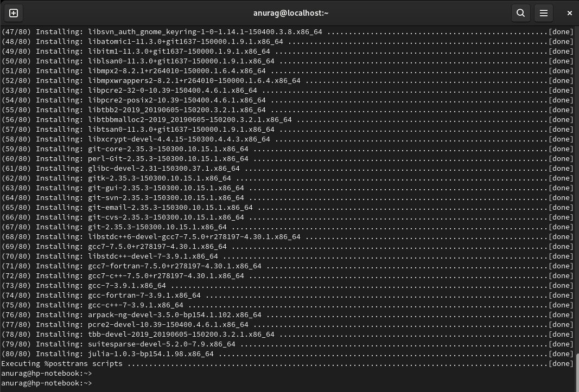
Task: Click the anurag@localhost:~ window title
Action: pyautogui.click(x=291, y=14)
